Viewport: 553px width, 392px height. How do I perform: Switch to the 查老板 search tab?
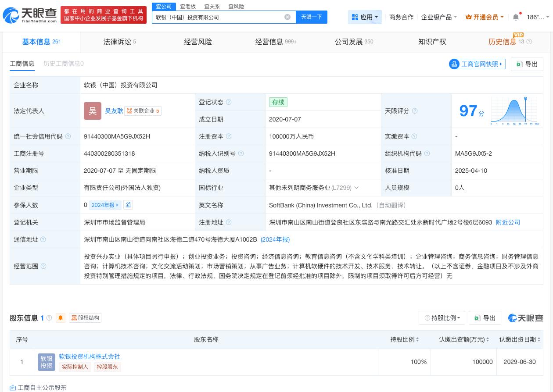[x=188, y=7]
